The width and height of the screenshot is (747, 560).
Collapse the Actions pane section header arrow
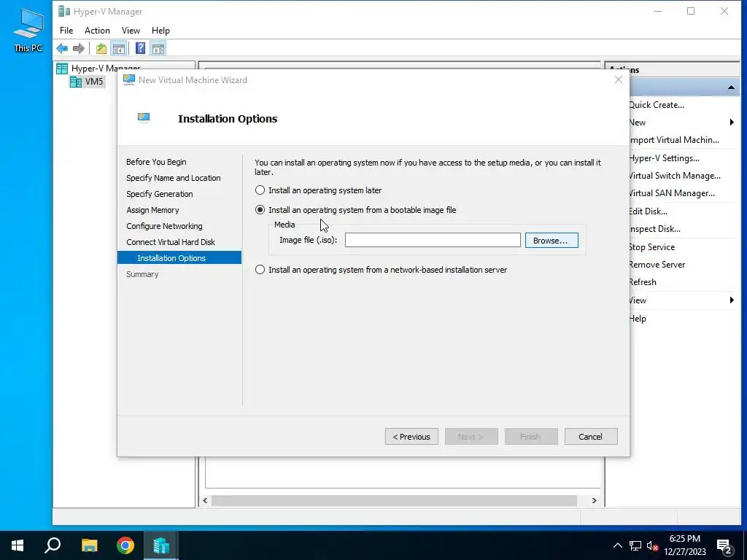coord(731,87)
